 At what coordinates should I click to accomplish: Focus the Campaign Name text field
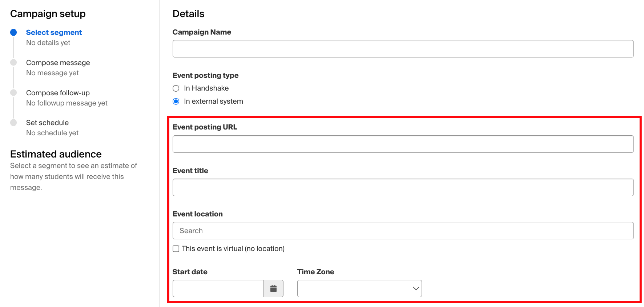(x=403, y=49)
